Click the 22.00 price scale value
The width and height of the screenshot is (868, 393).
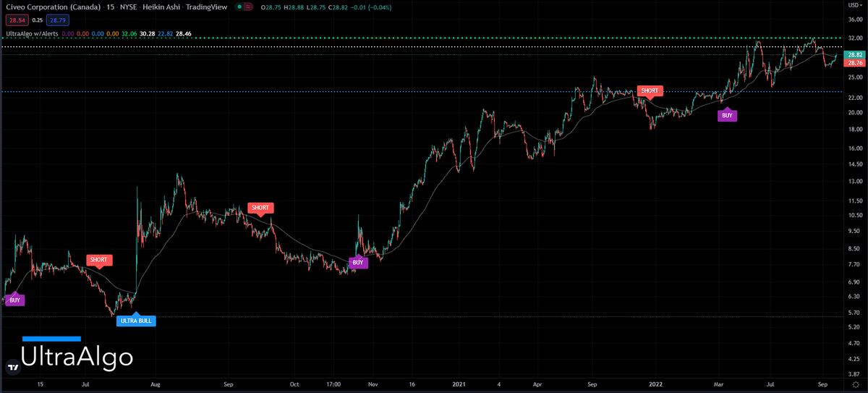[x=855, y=98]
